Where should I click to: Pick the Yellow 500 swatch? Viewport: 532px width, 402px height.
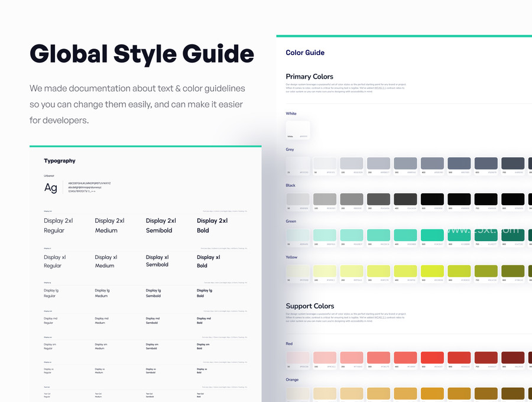click(x=432, y=271)
